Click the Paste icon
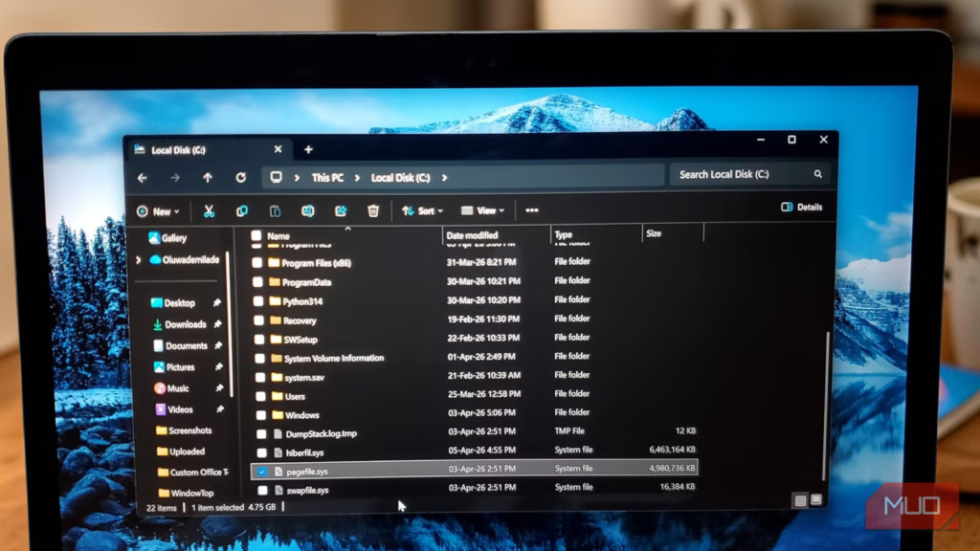The height and width of the screenshot is (551, 980). coord(276,210)
